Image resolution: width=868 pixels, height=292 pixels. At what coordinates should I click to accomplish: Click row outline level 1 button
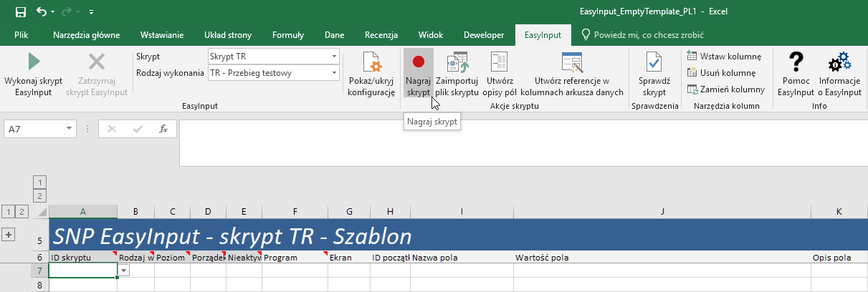8,211
